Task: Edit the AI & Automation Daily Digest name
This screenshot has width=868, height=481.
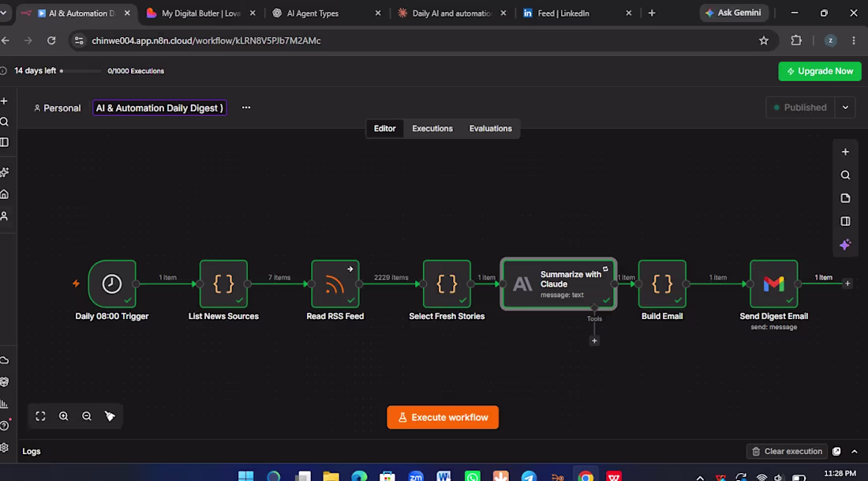Action: [159, 108]
